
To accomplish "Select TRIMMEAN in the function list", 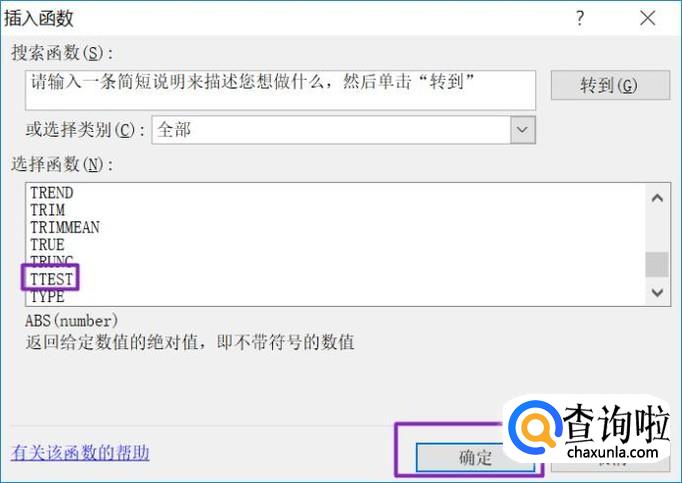I will (x=65, y=227).
